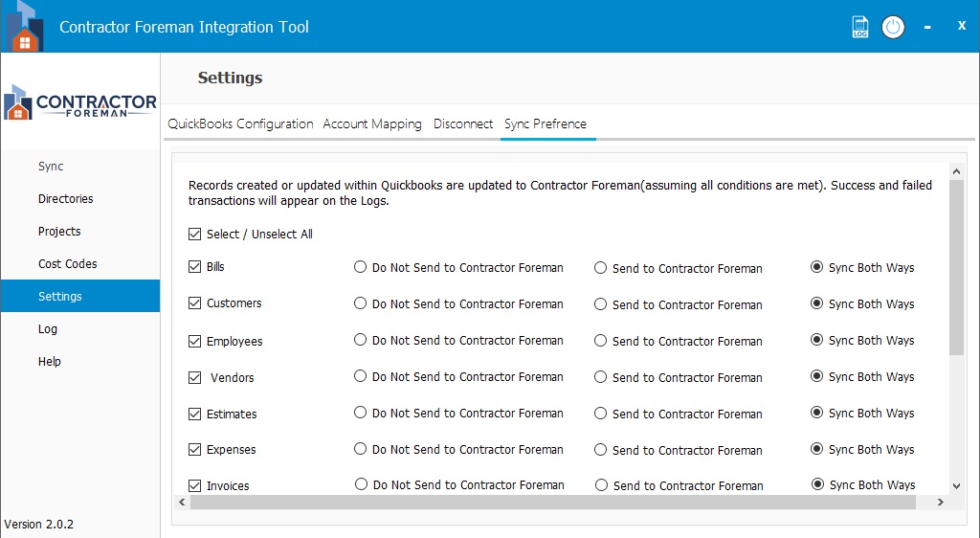Set Estimates to Do Not Send
This screenshot has width=980, height=538.
click(x=360, y=412)
